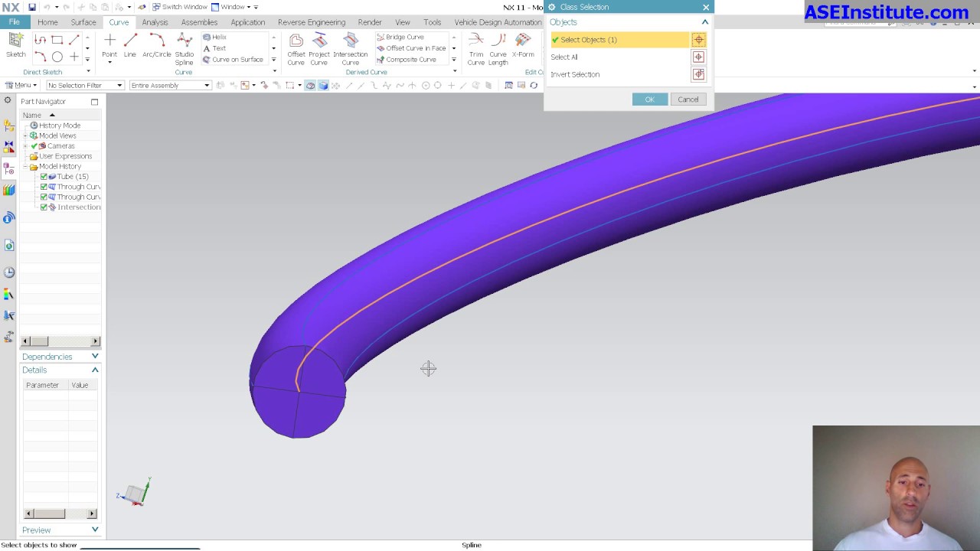
Task: Switch to the Home ribbon tab
Action: [47, 22]
